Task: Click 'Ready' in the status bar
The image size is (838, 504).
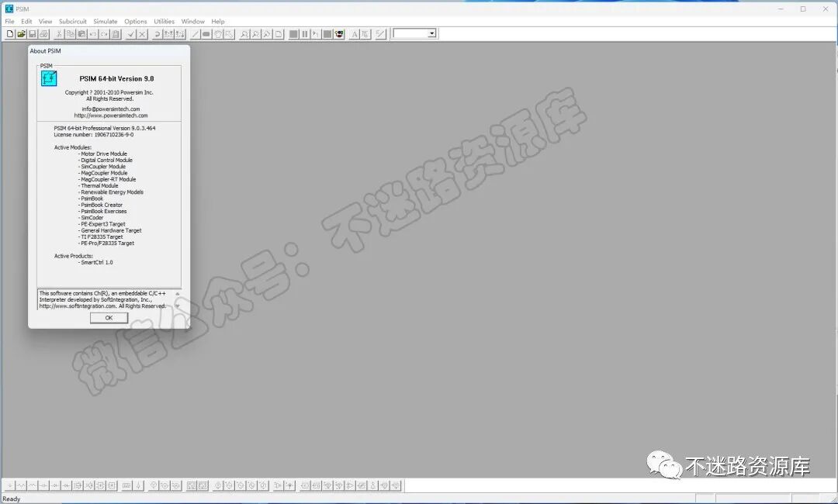Action: (x=11, y=499)
